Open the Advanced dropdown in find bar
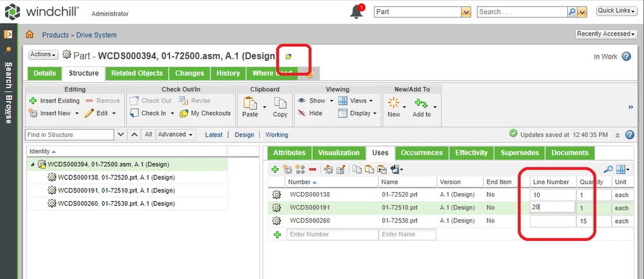The height and width of the screenshot is (279, 644). pos(175,134)
